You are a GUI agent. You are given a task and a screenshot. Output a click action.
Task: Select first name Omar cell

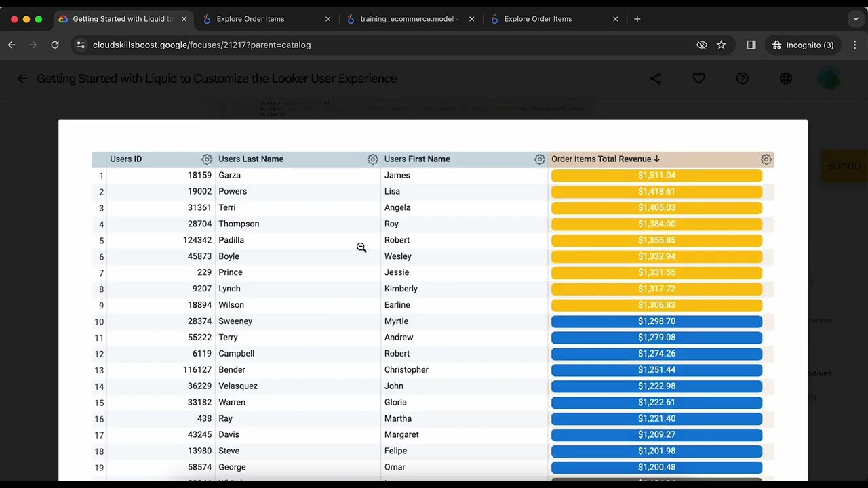click(x=395, y=467)
